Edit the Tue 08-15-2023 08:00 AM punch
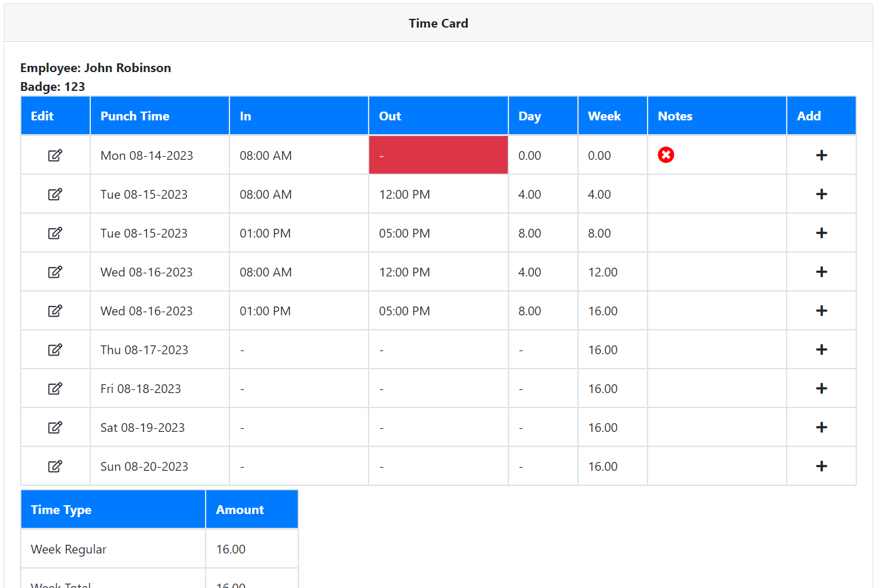The height and width of the screenshot is (588, 877). (x=55, y=194)
